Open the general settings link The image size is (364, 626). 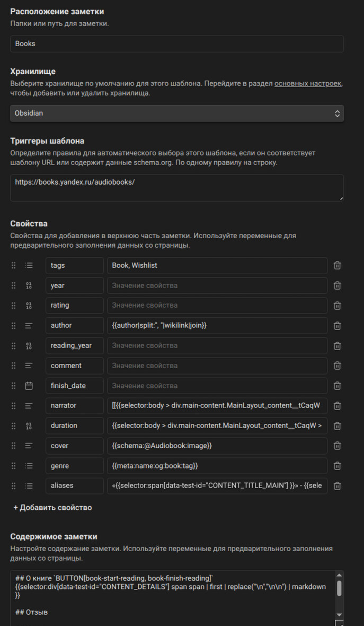tap(307, 84)
